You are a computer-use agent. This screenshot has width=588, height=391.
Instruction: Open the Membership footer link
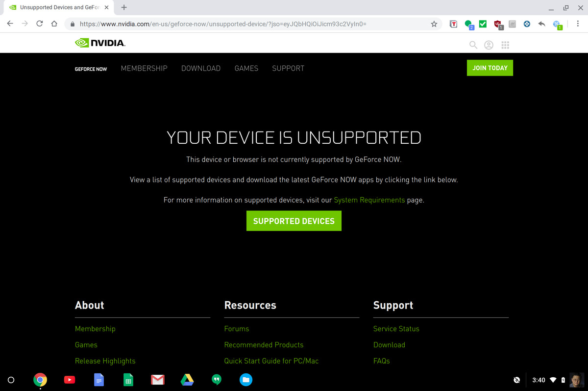95,329
